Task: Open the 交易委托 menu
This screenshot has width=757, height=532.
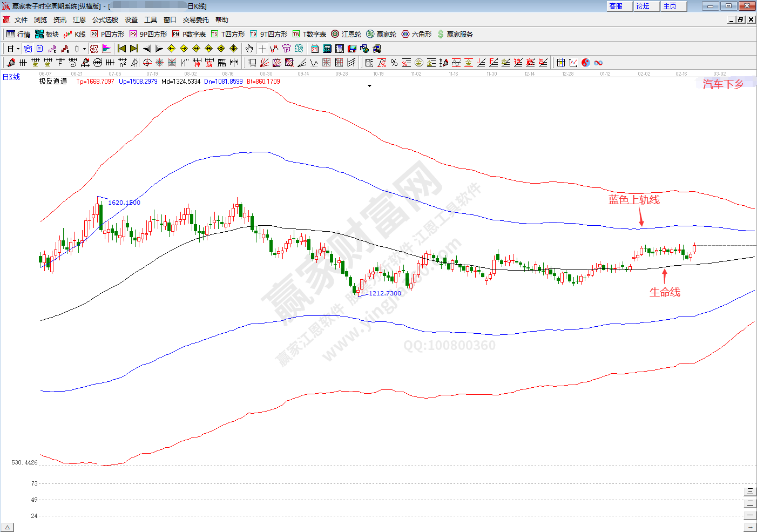Action: (195, 20)
